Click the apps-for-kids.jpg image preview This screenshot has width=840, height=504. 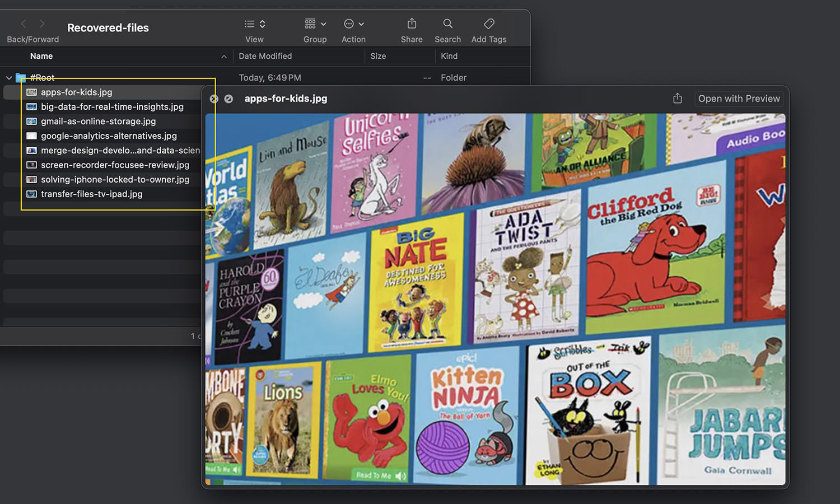pos(495,299)
